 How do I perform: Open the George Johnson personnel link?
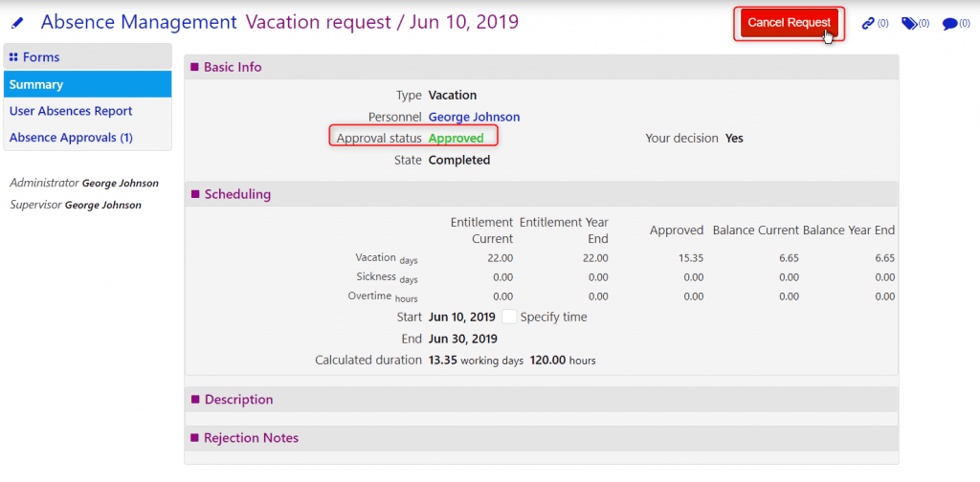[474, 117]
